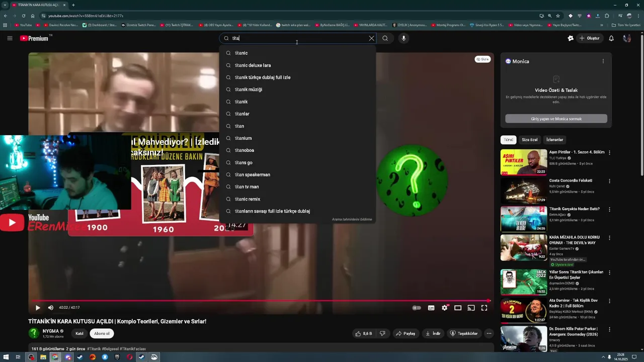This screenshot has height=362, width=644.
Task: Select the Size özel filter chip
Action: (530, 140)
